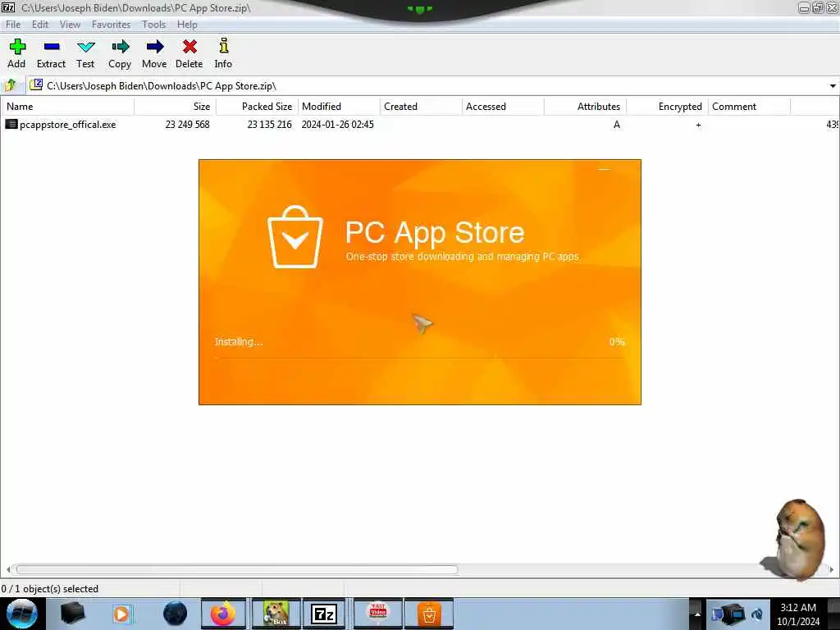840x630 pixels.
Task: Click the address path text field
Action: click(428, 85)
